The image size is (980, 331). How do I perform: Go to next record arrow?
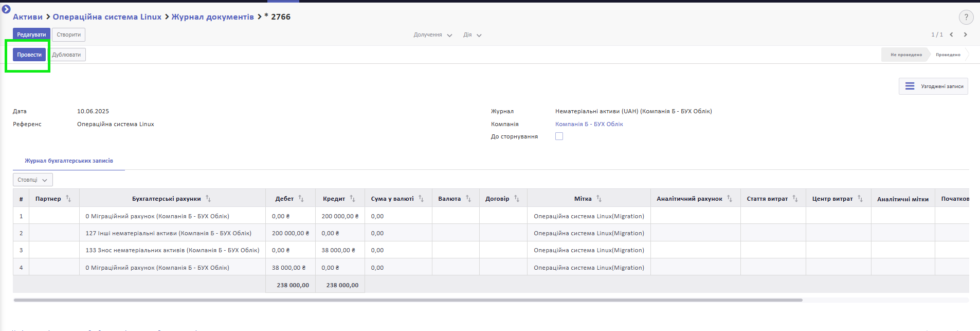point(965,34)
